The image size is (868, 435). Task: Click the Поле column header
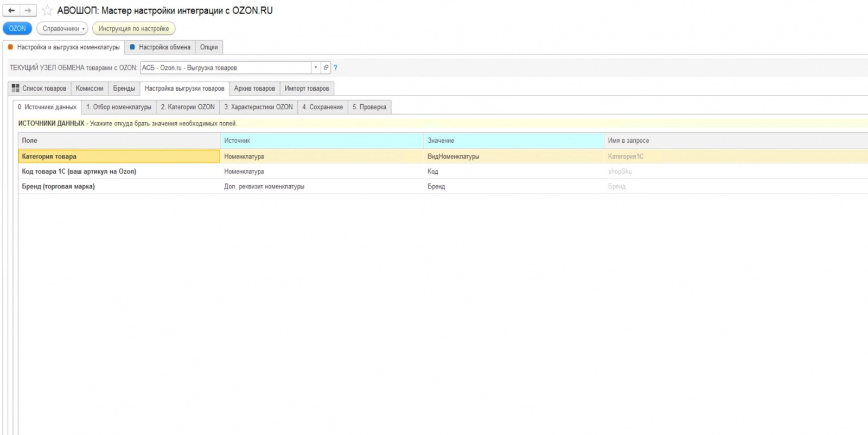[119, 141]
